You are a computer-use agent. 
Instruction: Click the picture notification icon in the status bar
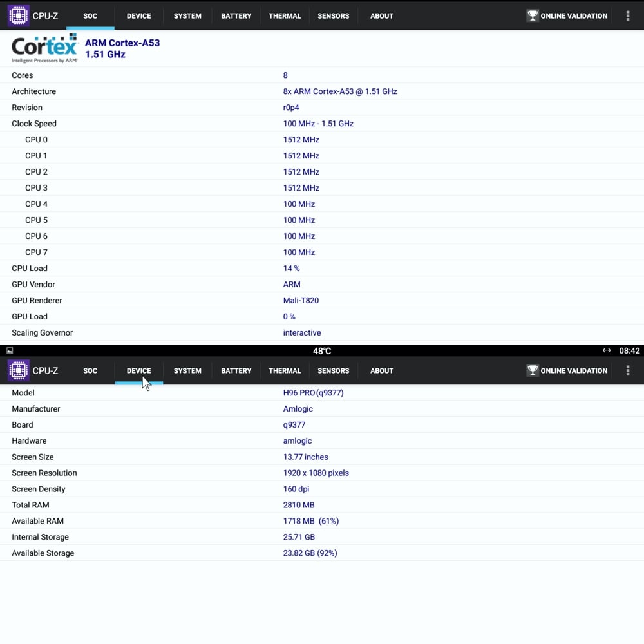[10, 351]
